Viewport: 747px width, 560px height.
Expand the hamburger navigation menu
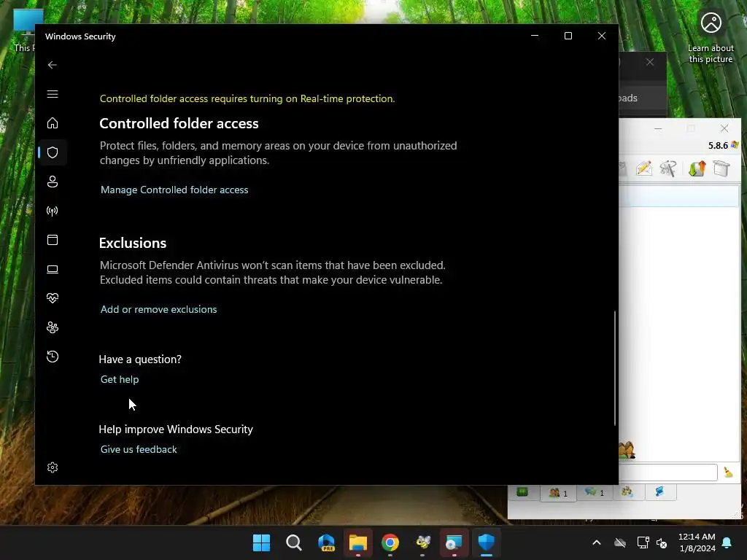click(x=53, y=94)
